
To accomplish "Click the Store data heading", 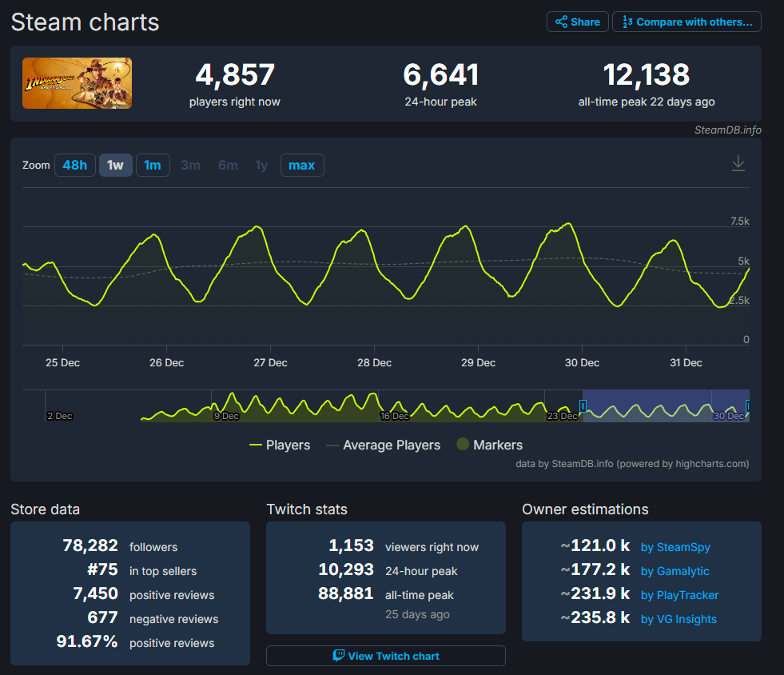I will [46, 509].
